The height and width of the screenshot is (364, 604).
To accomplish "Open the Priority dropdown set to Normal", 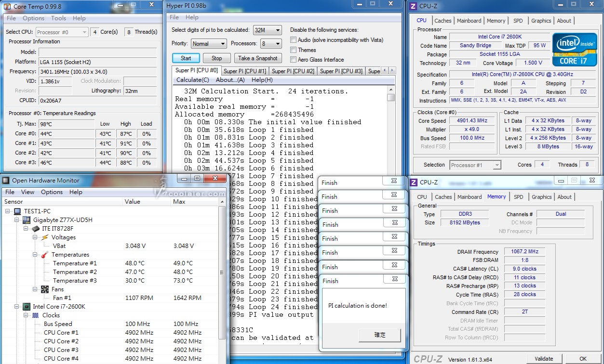I will (x=209, y=43).
